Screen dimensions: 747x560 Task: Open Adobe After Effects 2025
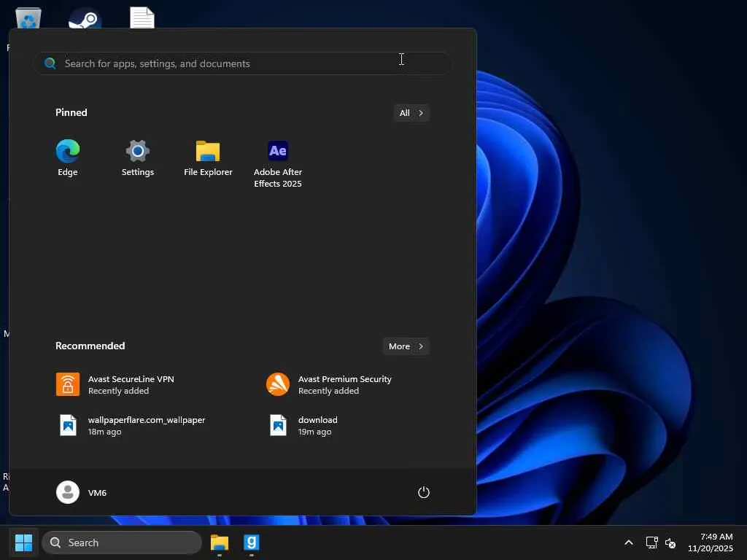point(278,164)
